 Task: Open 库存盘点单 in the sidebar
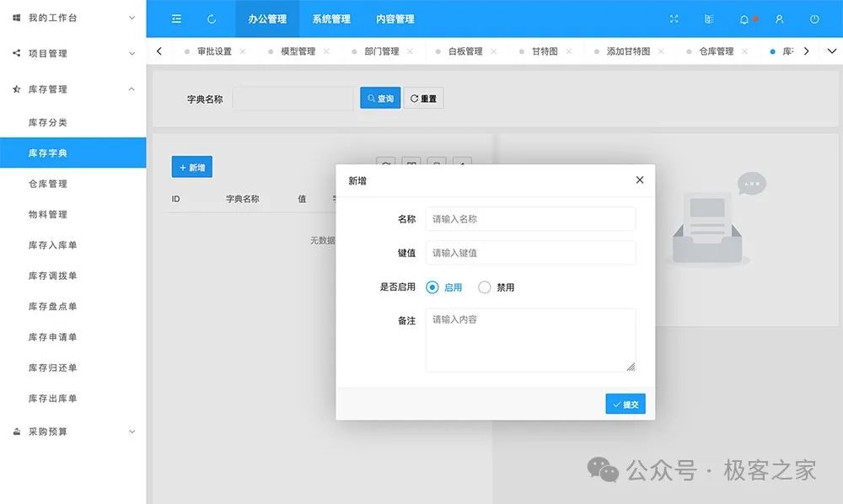(73, 306)
